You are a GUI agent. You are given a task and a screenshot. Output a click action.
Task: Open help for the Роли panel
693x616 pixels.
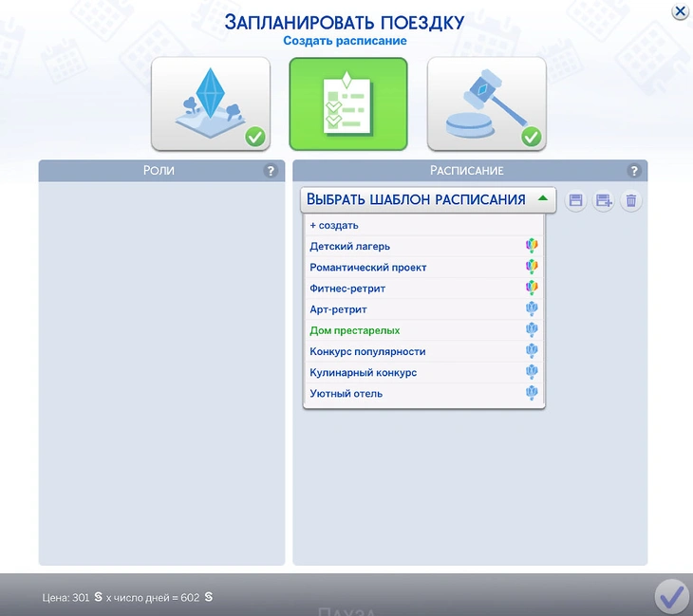271,171
